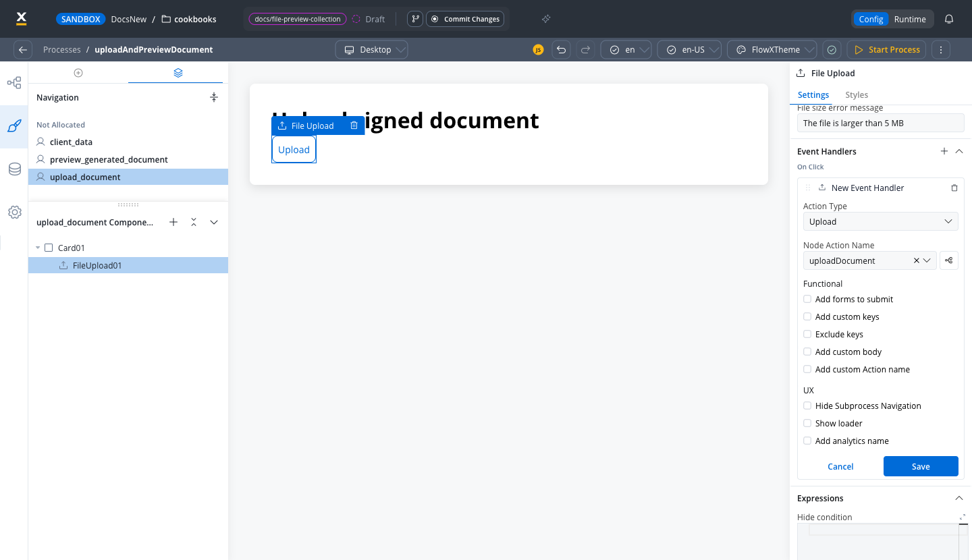Click the circled checkmark icon beside FlowXTheme

coord(832,49)
